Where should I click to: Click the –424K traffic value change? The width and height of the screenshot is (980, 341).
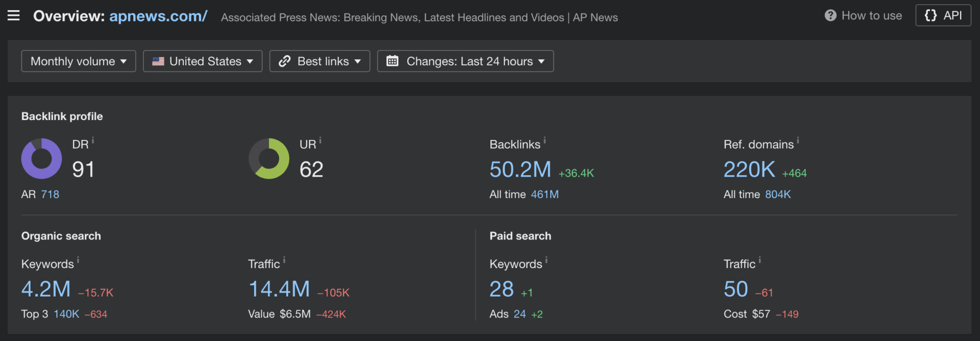[x=331, y=314]
